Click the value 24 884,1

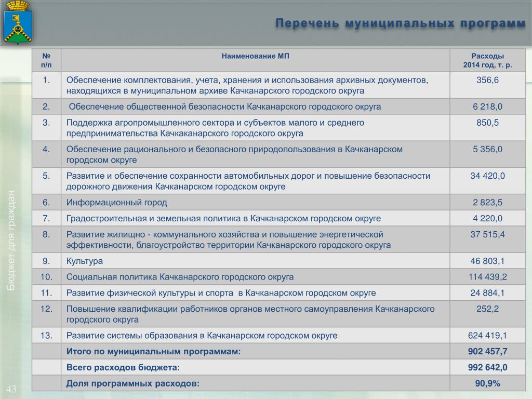(487, 293)
